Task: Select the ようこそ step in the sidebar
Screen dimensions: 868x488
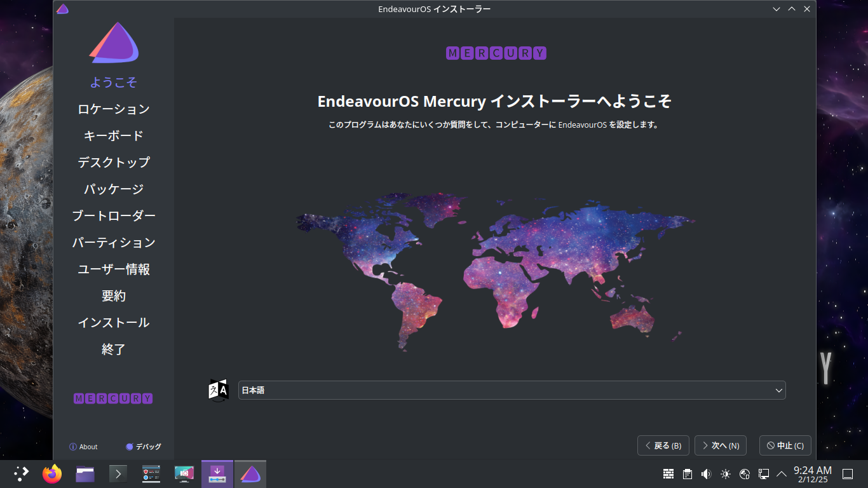Action: [x=114, y=83]
